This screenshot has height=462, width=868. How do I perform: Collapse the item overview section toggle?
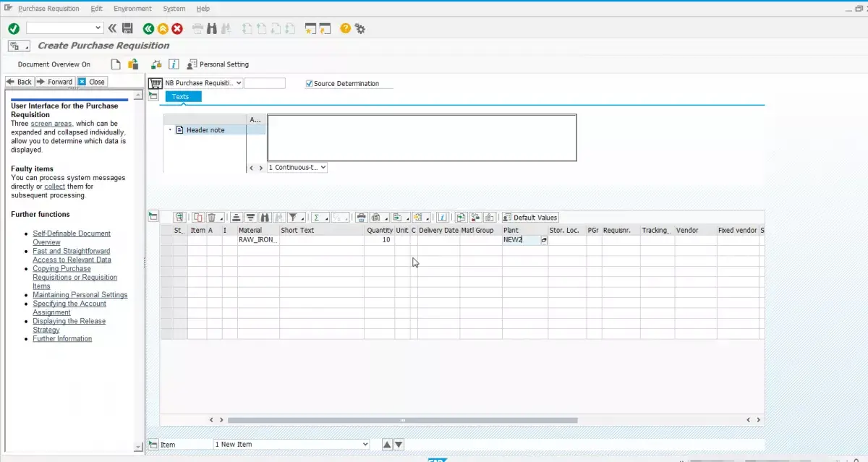(153, 215)
